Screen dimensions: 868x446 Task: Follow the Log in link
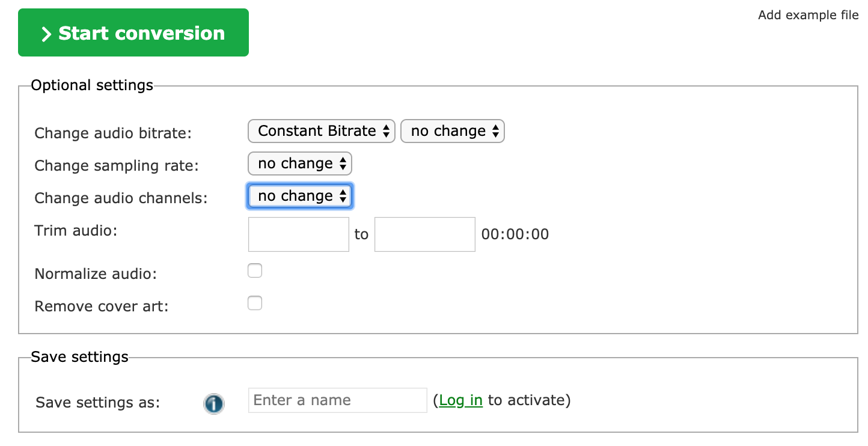(460, 400)
